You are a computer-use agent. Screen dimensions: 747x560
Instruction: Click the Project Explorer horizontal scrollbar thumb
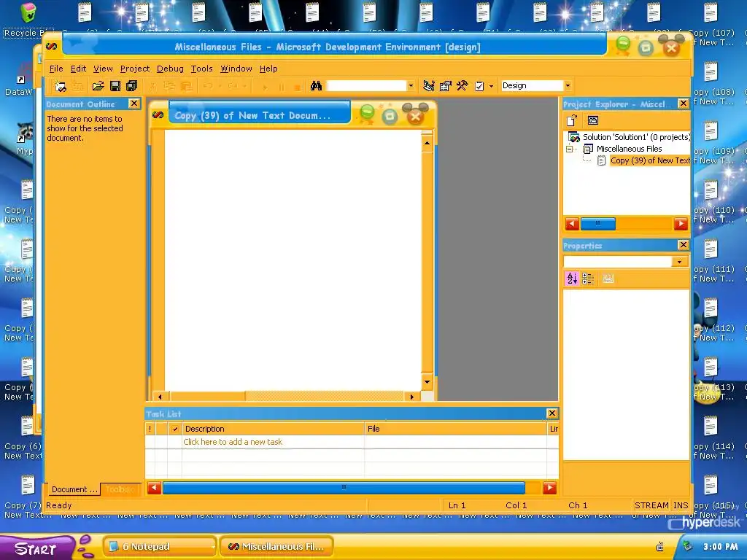tap(598, 223)
